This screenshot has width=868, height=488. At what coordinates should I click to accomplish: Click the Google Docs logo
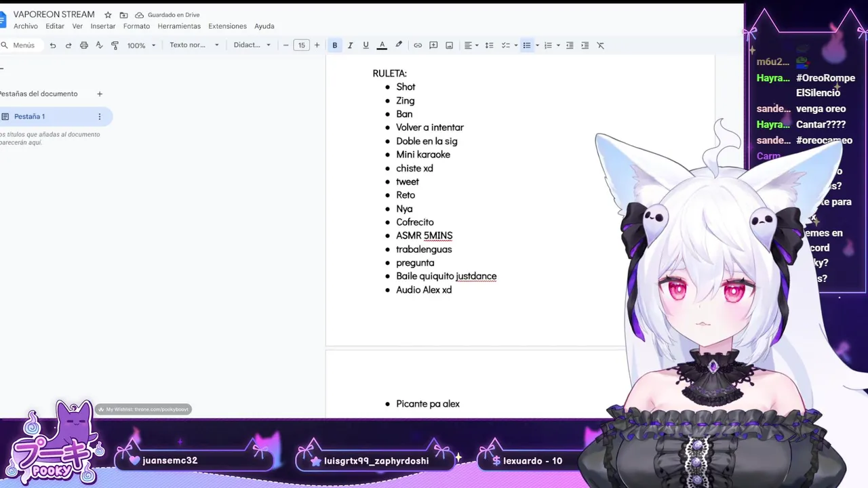(x=3, y=20)
